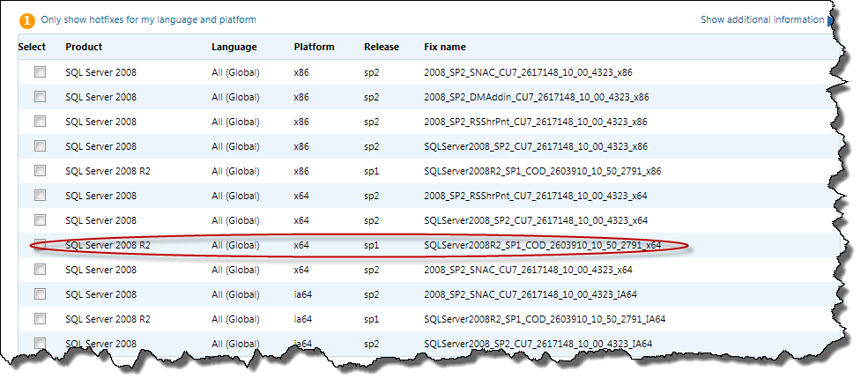Click fix name 2008_SP2_DMAddin_CU7_2617148_10_00_4323_x86

[x=537, y=97]
